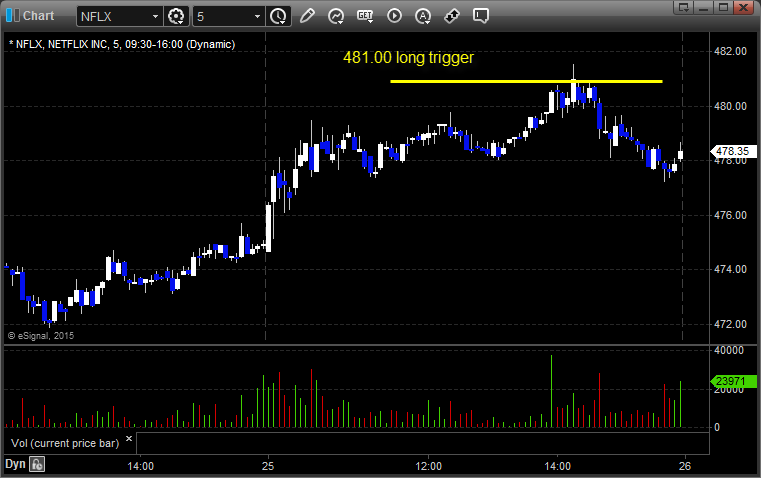Open the studies chart-line icon menu

click(336, 16)
